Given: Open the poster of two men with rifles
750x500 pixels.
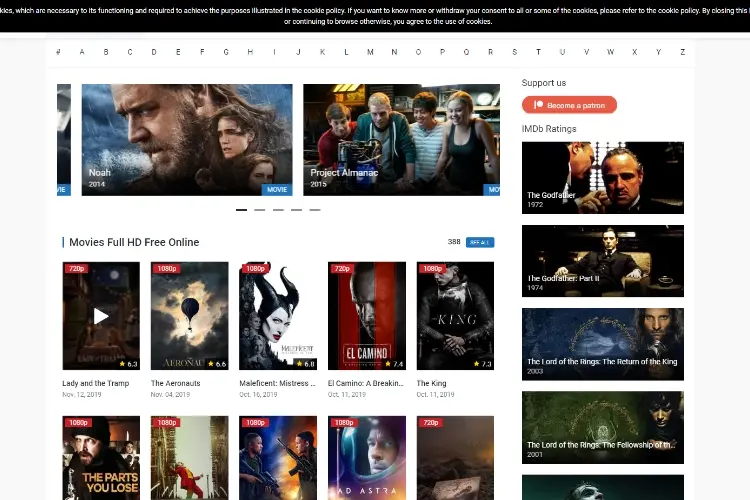Looking at the screenshot, I should (278, 458).
